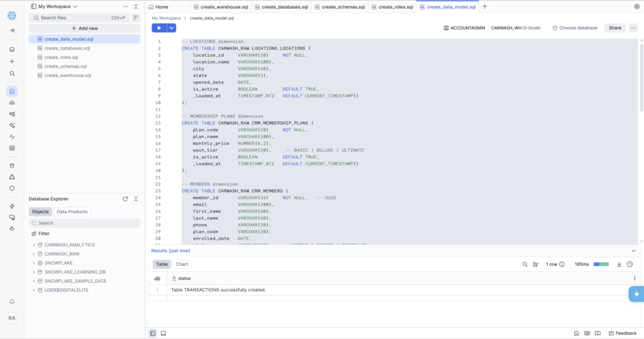Click the Share button
This screenshot has height=339, width=644.
tap(614, 28)
